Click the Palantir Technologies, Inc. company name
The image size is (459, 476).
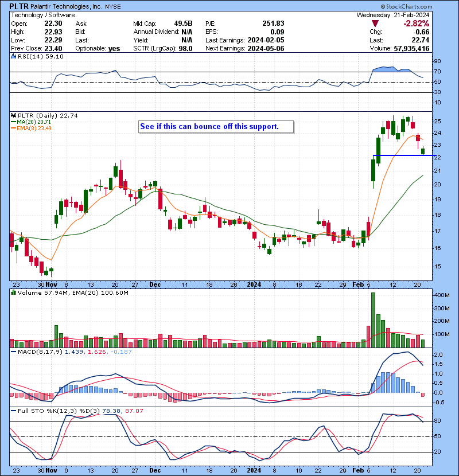[66, 6]
